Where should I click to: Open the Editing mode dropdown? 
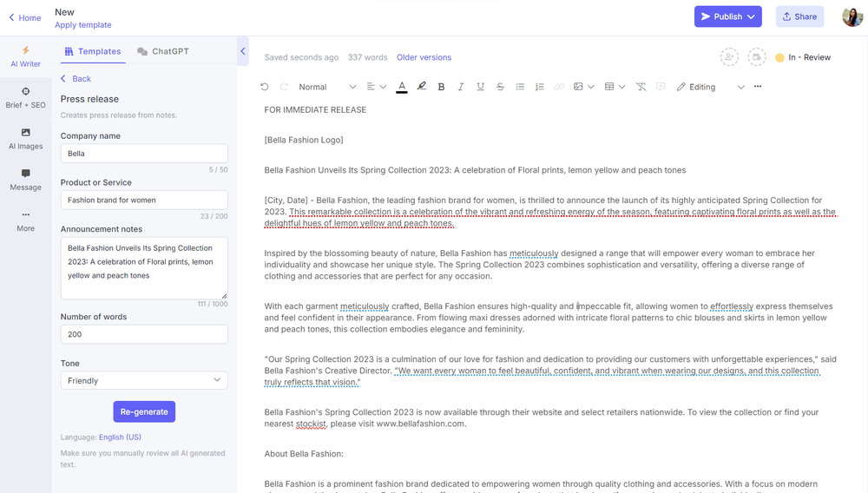[710, 87]
